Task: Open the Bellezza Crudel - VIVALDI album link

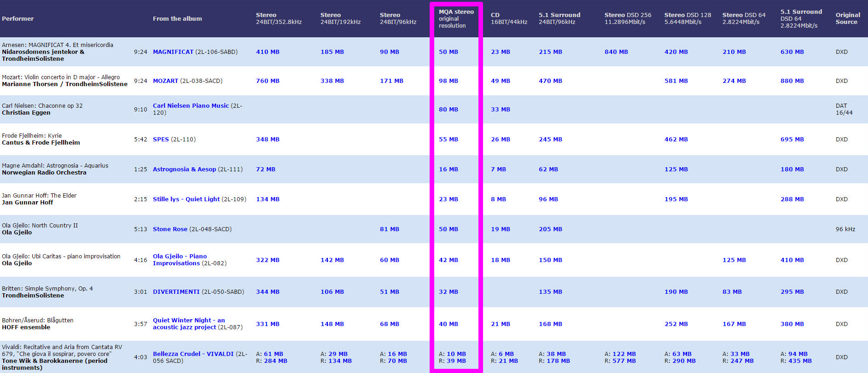Action: point(193,354)
